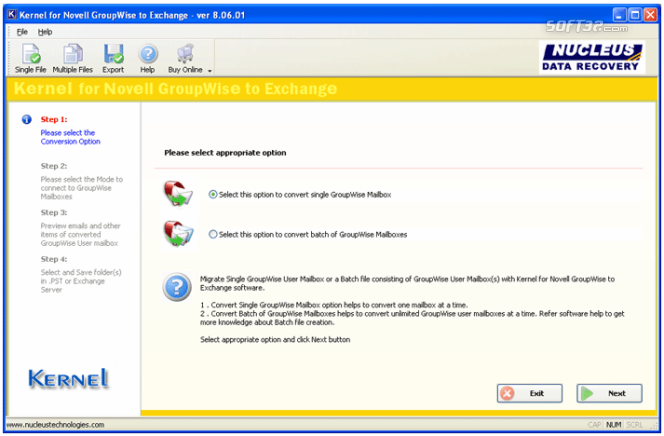664x436 pixels.
Task: Click the SCRL indicator in status bar
Action: [634, 425]
